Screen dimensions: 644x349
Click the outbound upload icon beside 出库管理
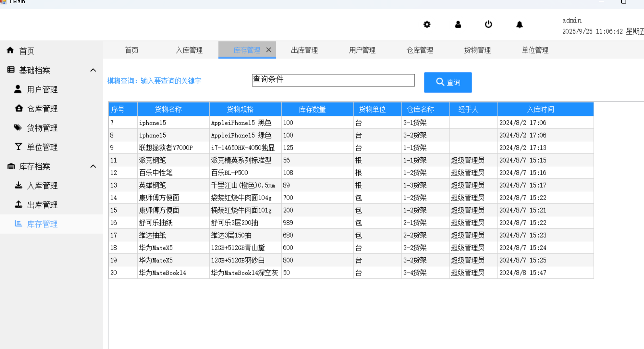point(19,204)
